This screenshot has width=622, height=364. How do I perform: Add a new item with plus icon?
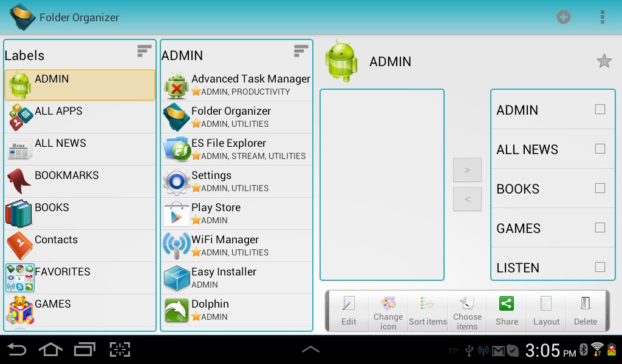(563, 17)
